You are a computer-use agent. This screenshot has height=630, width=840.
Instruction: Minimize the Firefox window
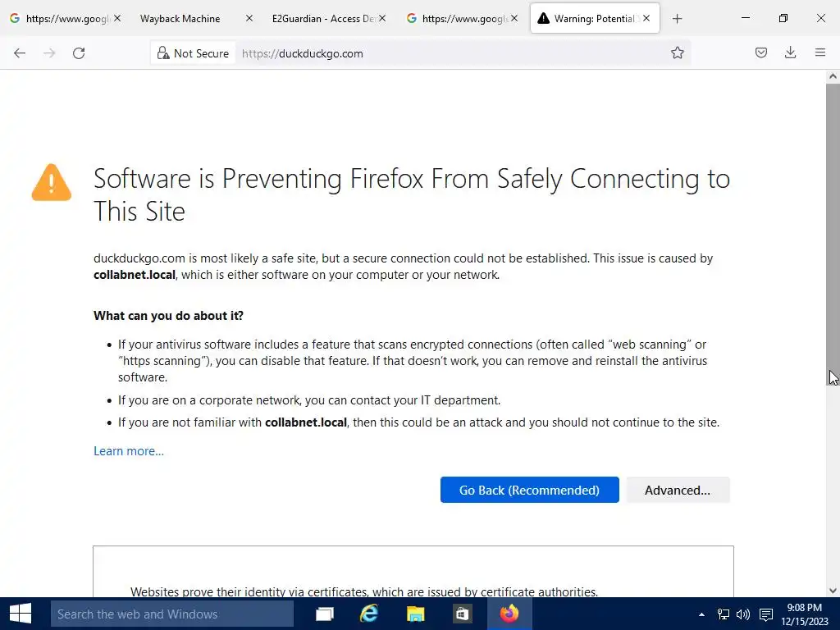(745, 18)
